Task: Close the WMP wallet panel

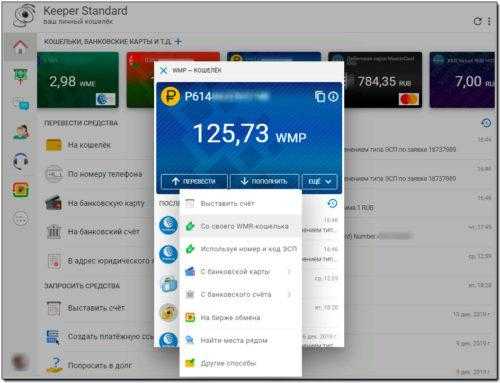Action: point(163,70)
